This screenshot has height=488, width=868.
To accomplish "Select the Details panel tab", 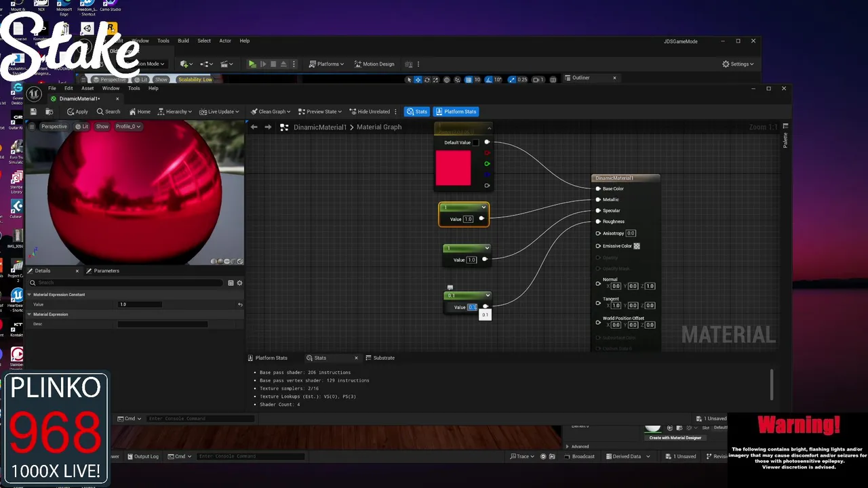I will (x=43, y=270).
